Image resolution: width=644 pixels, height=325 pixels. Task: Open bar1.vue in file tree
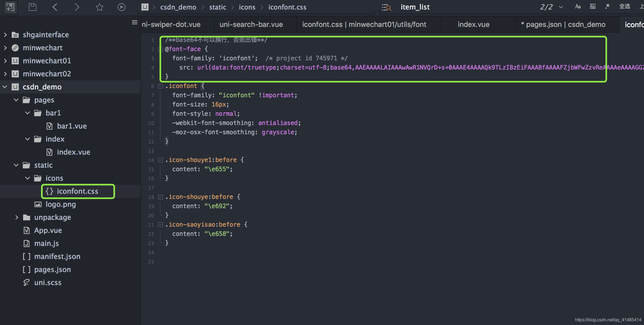tap(72, 126)
